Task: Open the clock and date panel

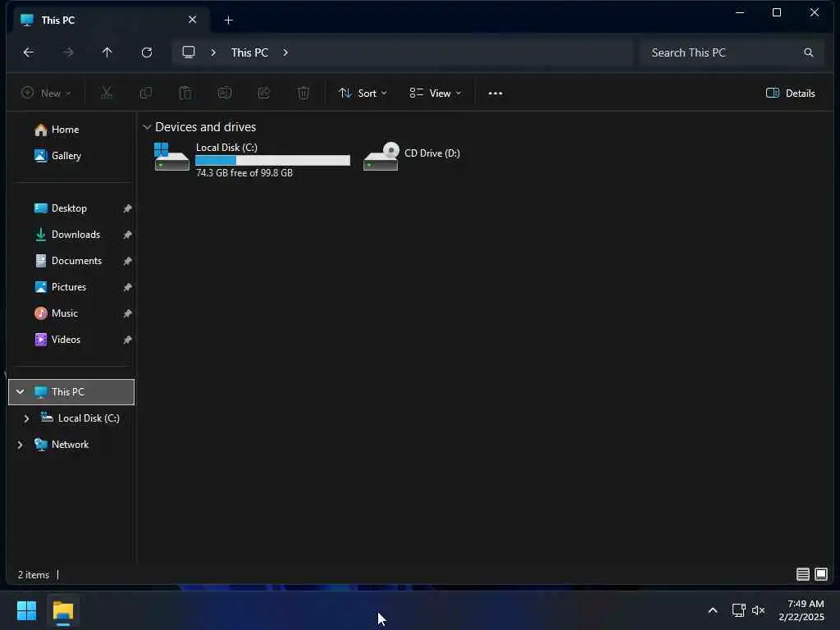Action: point(801,610)
